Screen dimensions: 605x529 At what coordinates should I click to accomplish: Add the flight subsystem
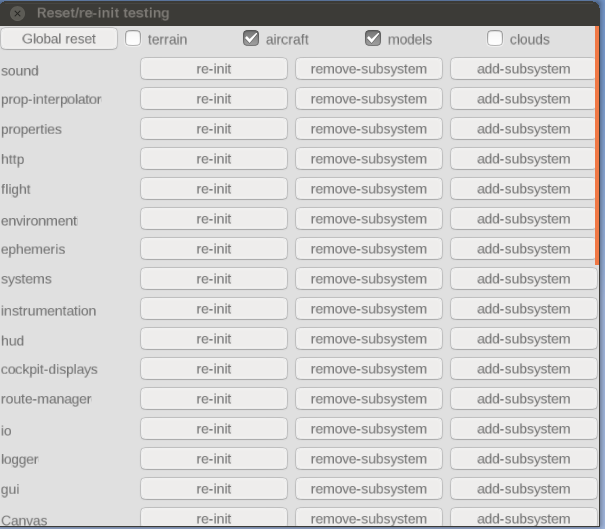click(523, 189)
